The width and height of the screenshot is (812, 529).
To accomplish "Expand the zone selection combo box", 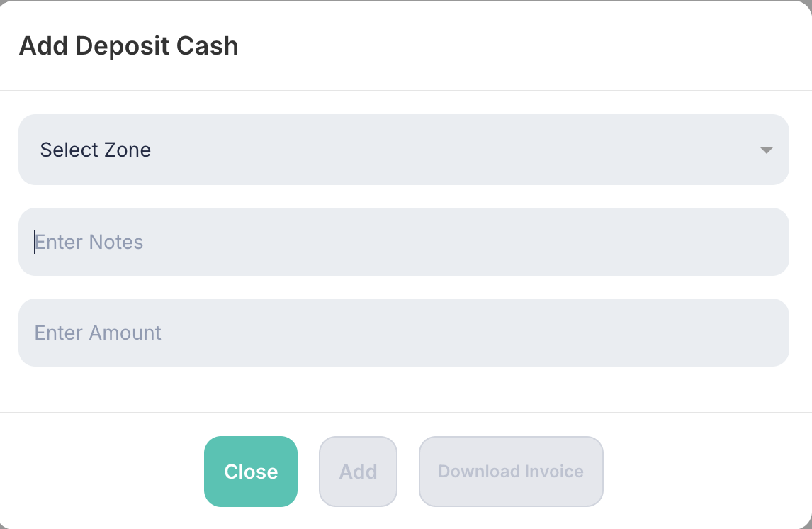I will pyautogui.click(x=403, y=150).
